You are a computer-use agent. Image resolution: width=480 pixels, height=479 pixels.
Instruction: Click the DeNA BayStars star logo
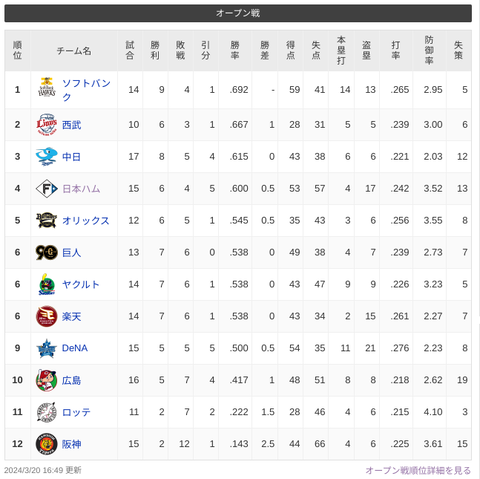(46, 348)
